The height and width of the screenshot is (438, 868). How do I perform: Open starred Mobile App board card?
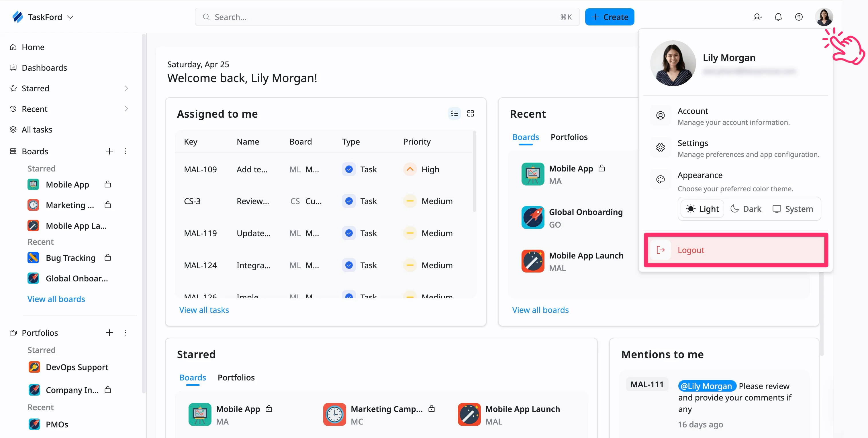[230, 415]
